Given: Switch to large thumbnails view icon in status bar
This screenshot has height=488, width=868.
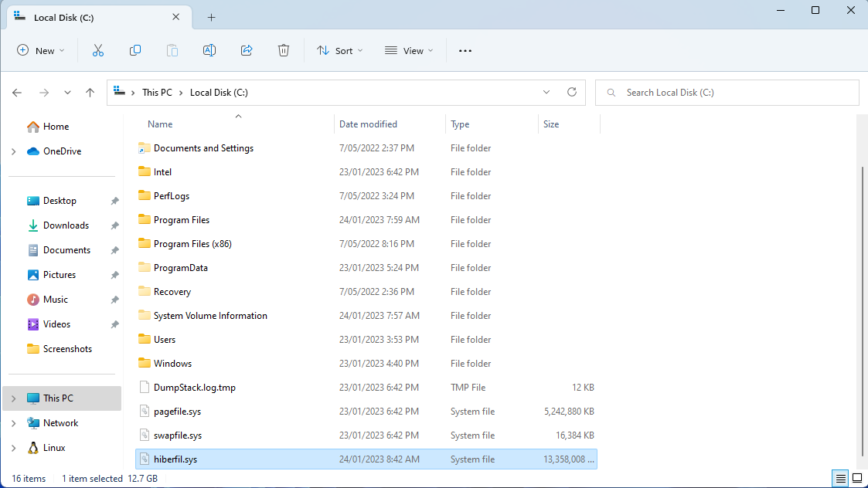Looking at the screenshot, I should pyautogui.click(x=857, y=478).
